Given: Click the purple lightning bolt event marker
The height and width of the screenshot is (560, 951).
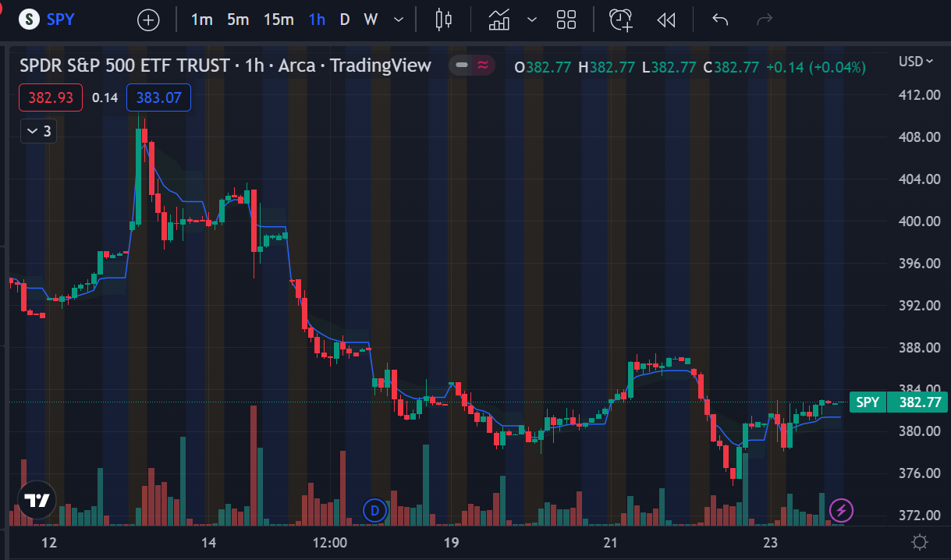Looking at the screenshot, I should pos(841,511).
